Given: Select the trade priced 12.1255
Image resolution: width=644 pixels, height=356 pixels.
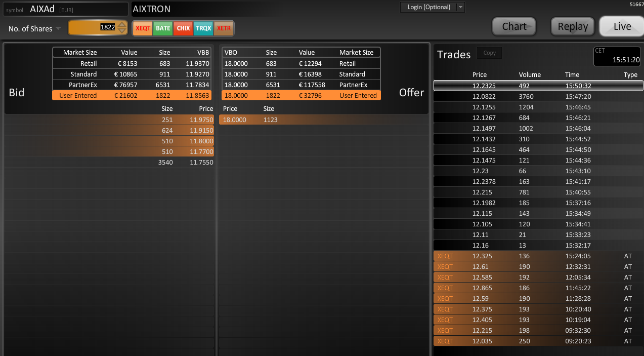Looking at the screenshot, I should click(x=538, y=107).
